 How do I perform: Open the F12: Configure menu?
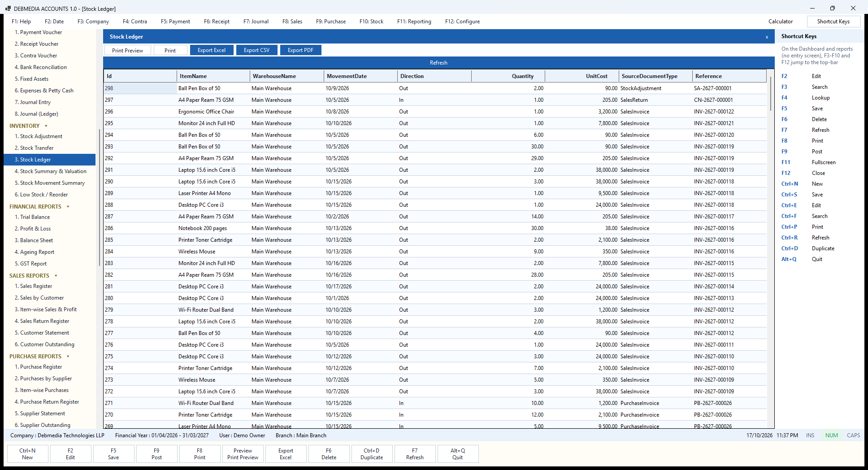click(462, 22)
